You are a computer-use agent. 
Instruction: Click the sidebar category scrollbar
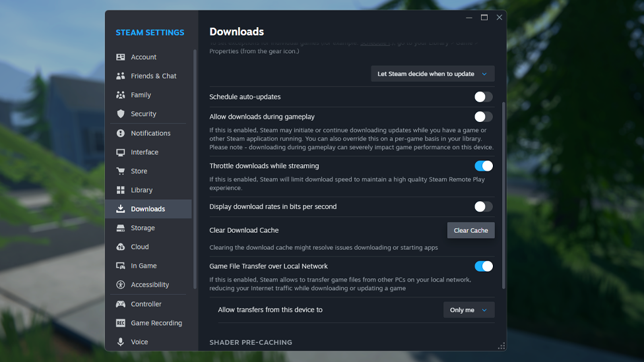point(195,169)
